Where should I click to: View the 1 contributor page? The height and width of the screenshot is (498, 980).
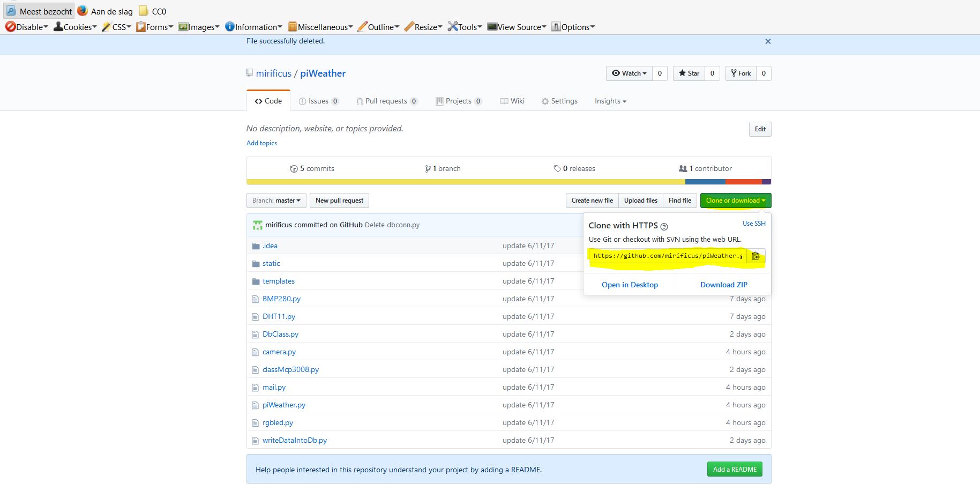coord(705,168)
